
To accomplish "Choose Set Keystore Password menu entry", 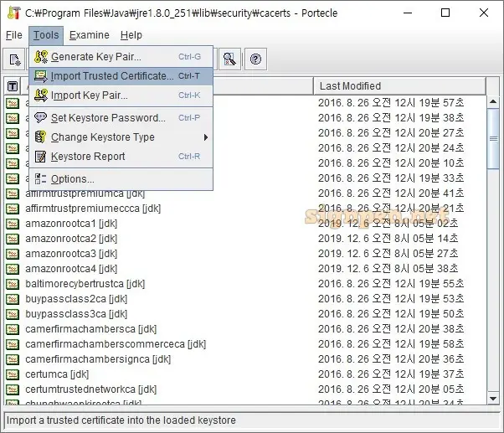I will pos(121,118).
